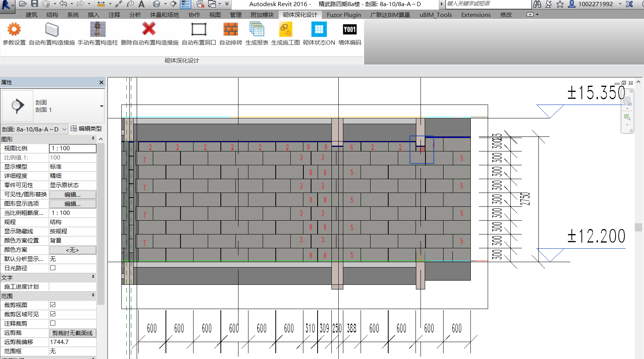Open the 参数设置 gear icon

[x=14, y=30]
